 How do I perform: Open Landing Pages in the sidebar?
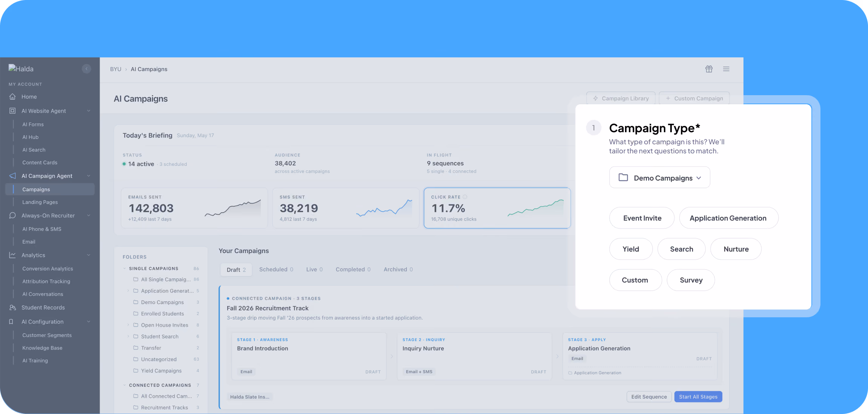[x=40, y=202]
